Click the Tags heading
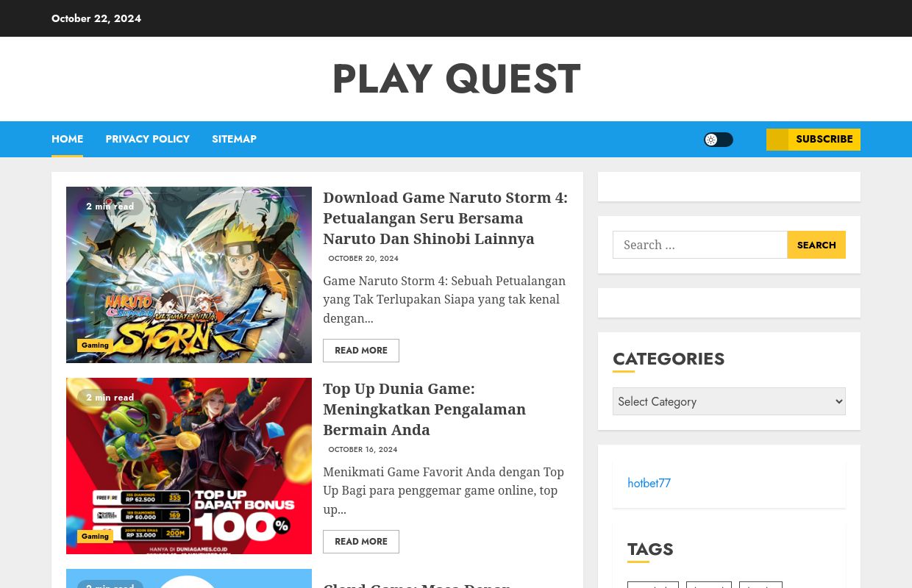The width and height of the screenshot is (912, 588). pos(650,549)
